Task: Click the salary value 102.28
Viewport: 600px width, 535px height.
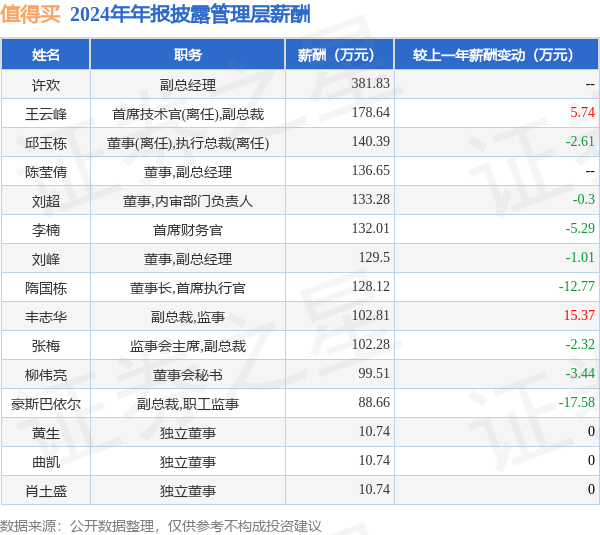Action: point(370,344)
